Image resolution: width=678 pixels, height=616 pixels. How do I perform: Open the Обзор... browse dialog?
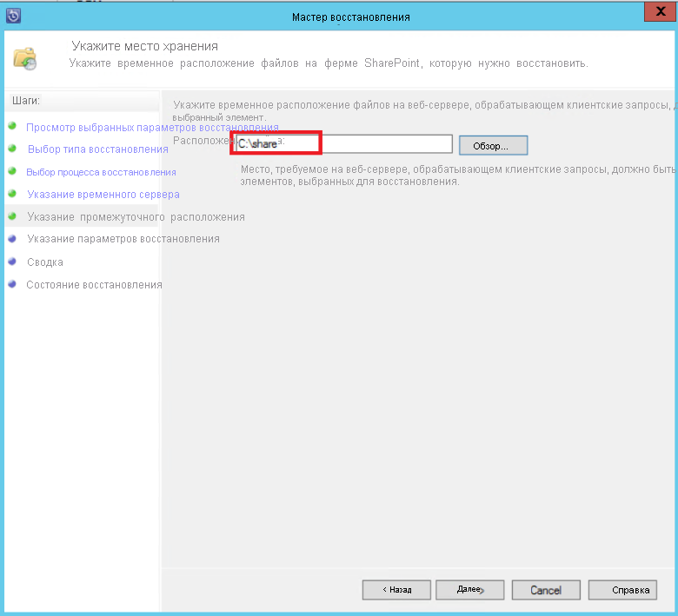coord(493,146)
